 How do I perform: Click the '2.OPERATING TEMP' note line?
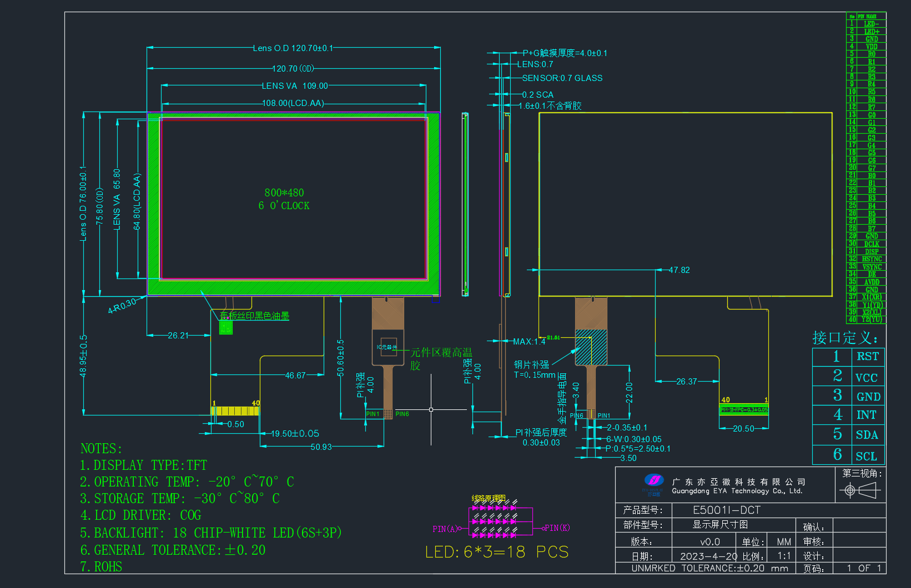[187, 482]
